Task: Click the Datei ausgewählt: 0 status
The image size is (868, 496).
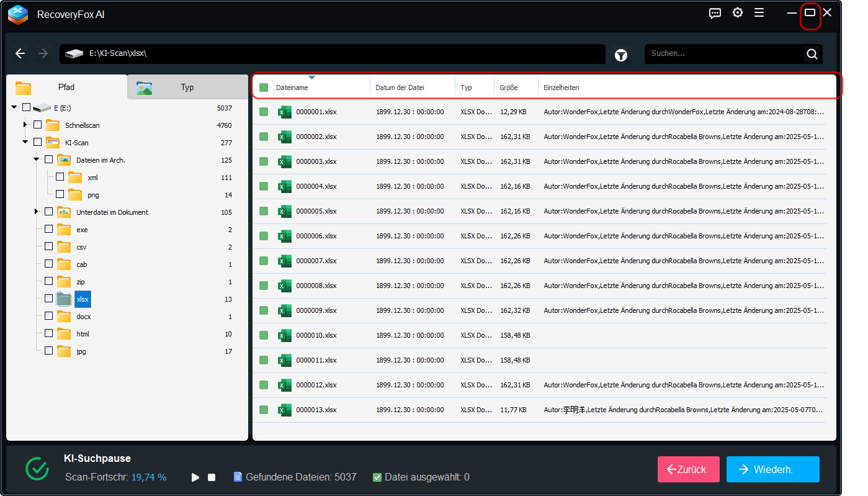Action: pos(421,477)
